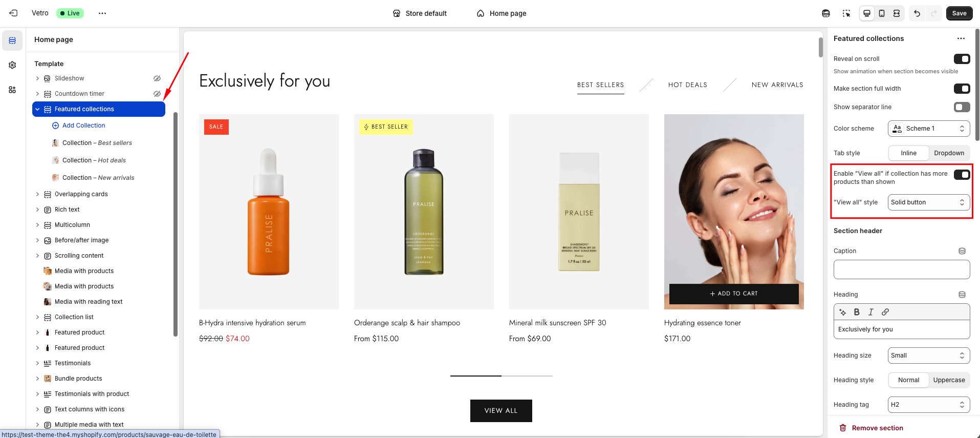Click the inspector selection tool icon

(846, 13)
